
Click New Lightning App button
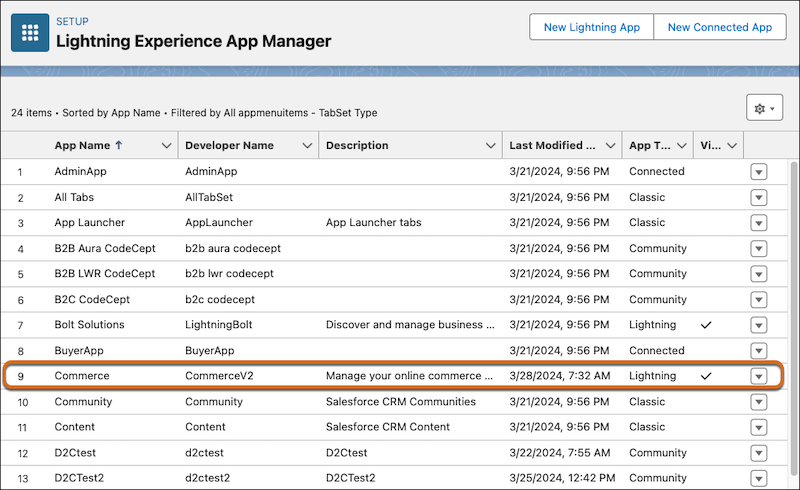591,27
